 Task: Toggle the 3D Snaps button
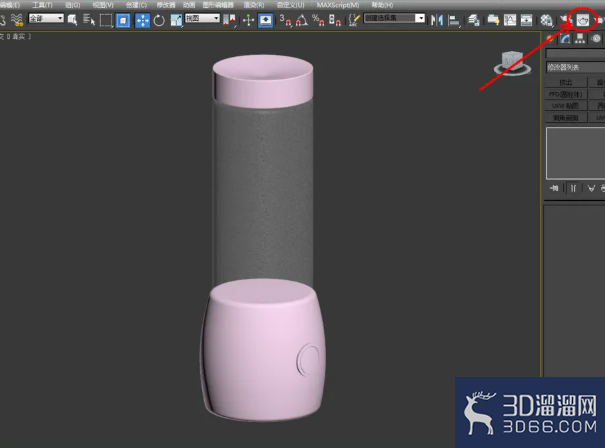pos(285,20)
